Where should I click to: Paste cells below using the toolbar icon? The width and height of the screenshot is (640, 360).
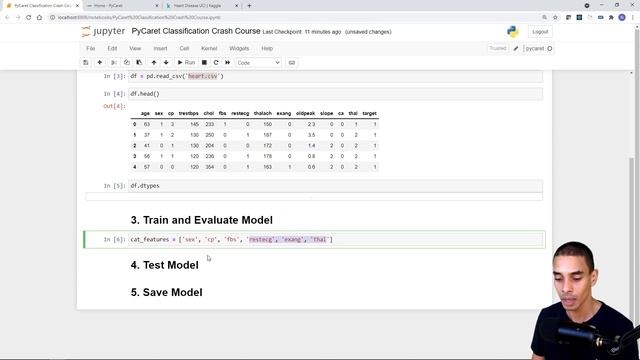pyautogui.click(x=139, y=62)
